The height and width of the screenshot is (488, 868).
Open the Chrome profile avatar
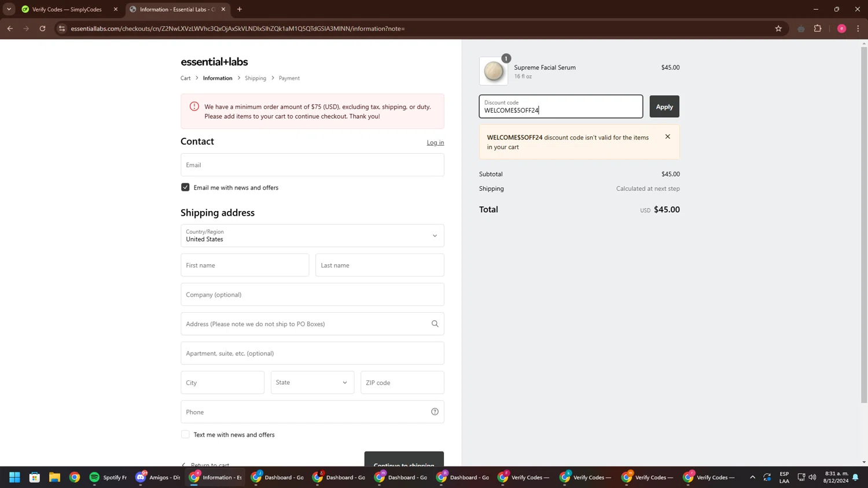point(841,28)
